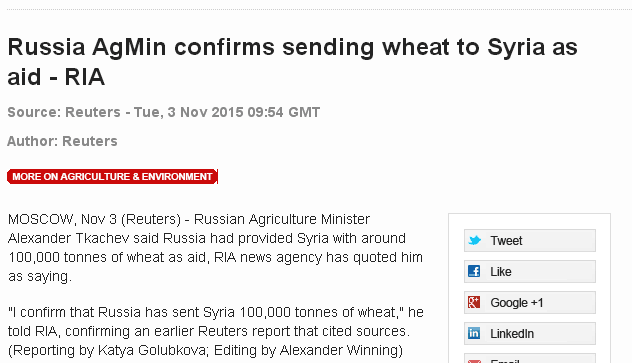Click the Facebook logo icon

[474, 271]
